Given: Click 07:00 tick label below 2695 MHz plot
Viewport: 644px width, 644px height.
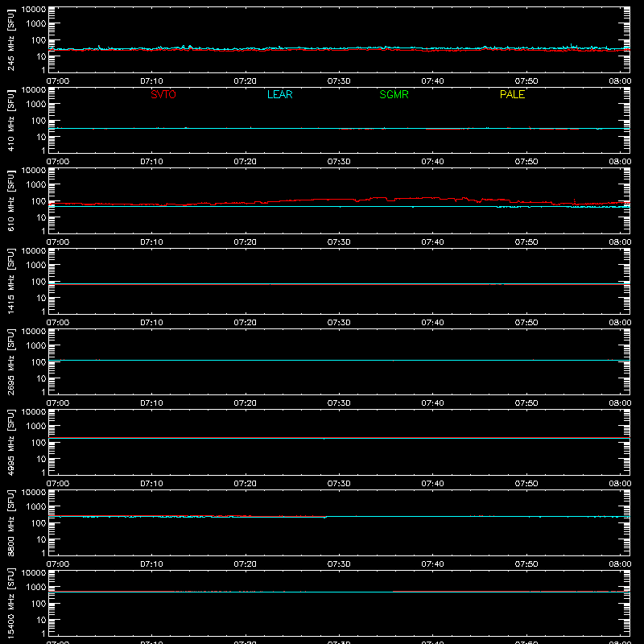Looking at the screenshot, I should pyautogui.click(x=58, y=403).
